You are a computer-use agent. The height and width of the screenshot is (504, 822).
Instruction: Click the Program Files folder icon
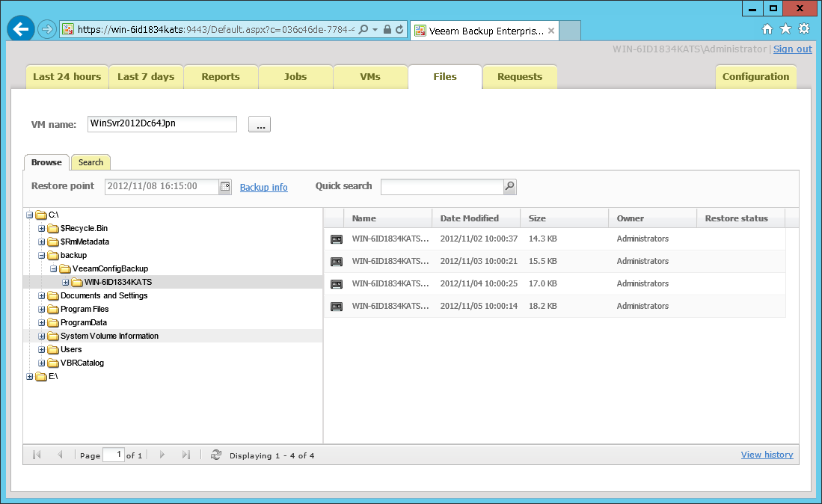pyautogui.click(x=53, y=309)
